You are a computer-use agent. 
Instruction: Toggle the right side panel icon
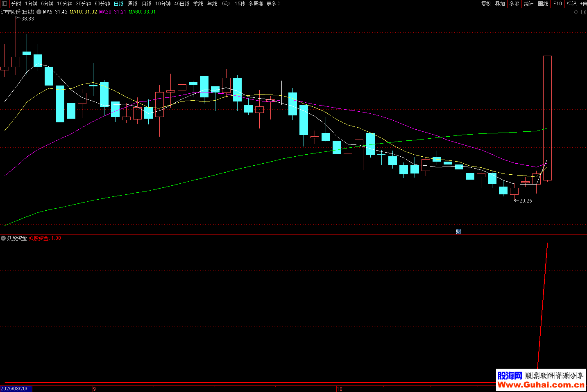pos(583,12)
